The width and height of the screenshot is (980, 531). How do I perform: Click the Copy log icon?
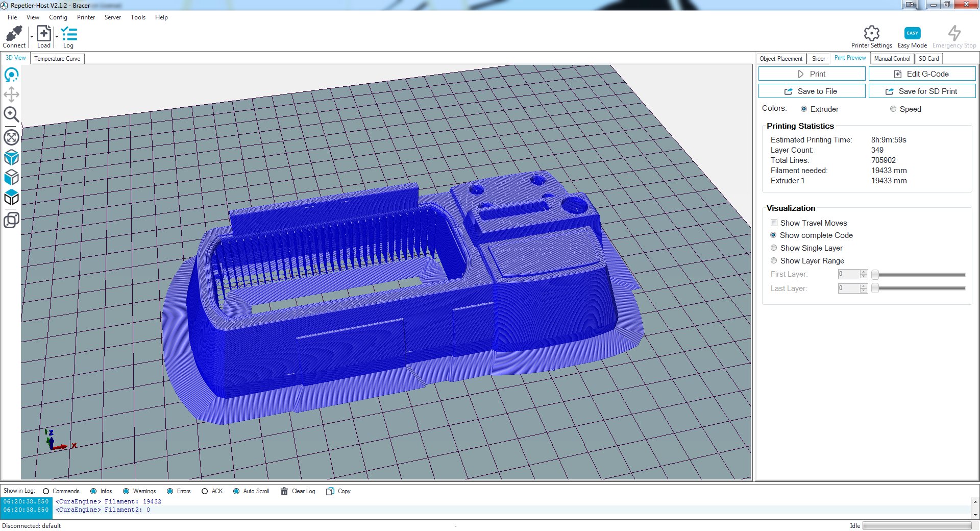click(x=330, y=491)
